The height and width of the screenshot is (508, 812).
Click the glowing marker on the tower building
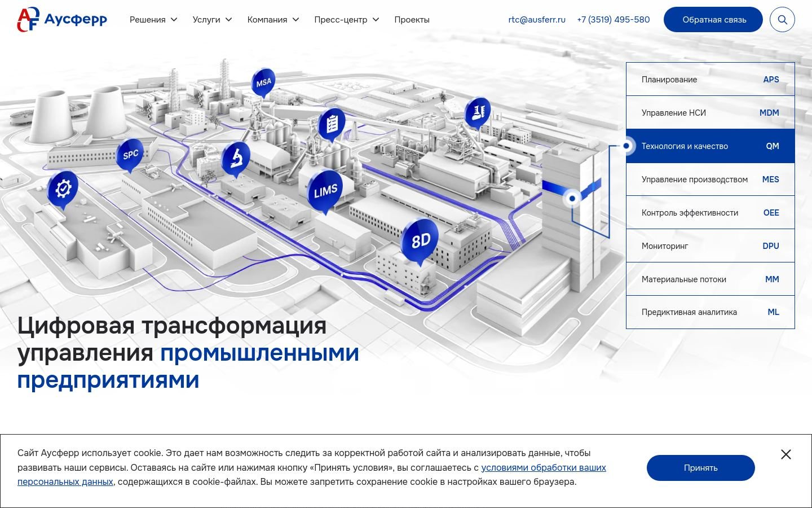572,198
